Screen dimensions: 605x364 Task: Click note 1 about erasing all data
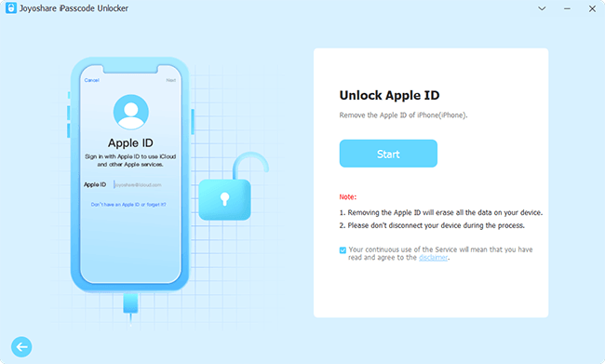(x=441, y=212)
